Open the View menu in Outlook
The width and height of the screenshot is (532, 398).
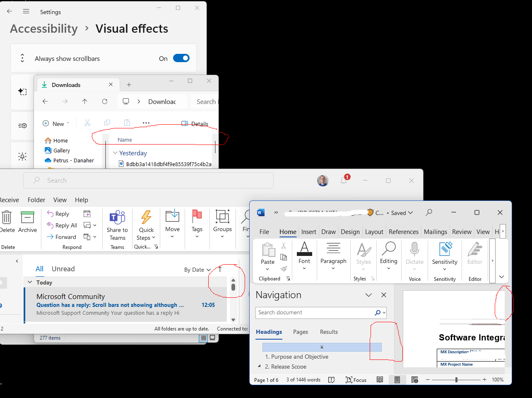60,200
